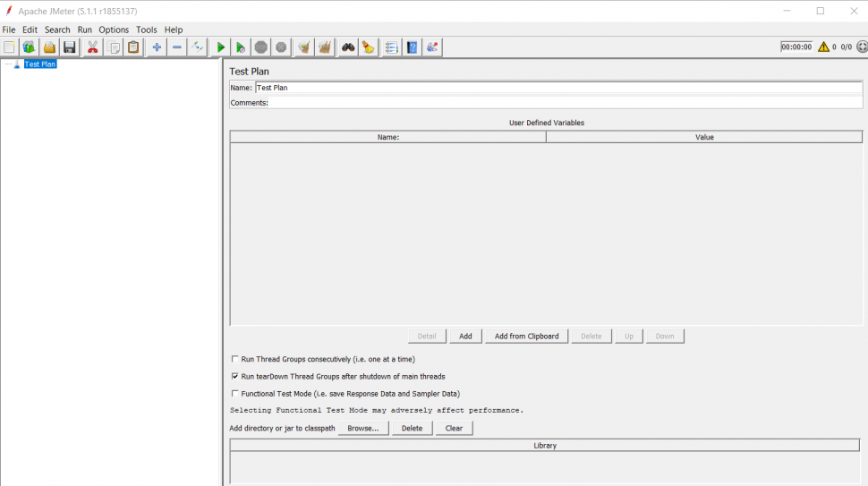Expand all tree nodes plus icon
Image resolution: width=868 pixels, height=486 pixels.
pyautogui.click(x=157, y=47)
